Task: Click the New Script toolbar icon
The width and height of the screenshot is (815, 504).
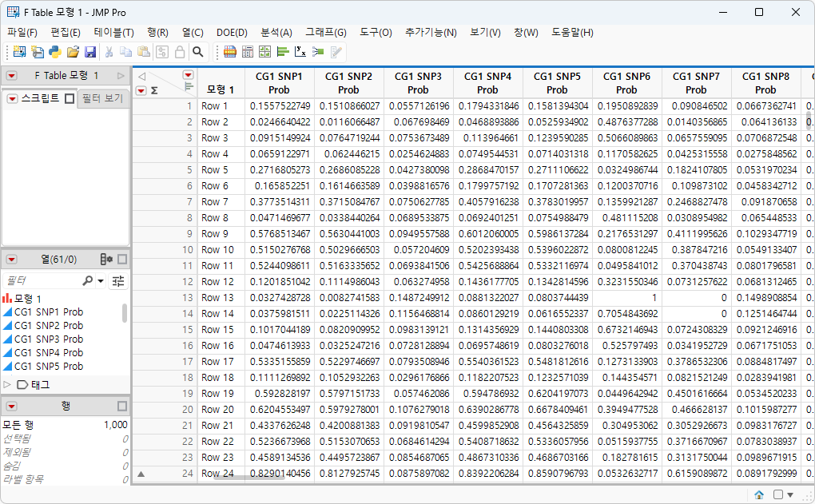Action: pos(37,51)
